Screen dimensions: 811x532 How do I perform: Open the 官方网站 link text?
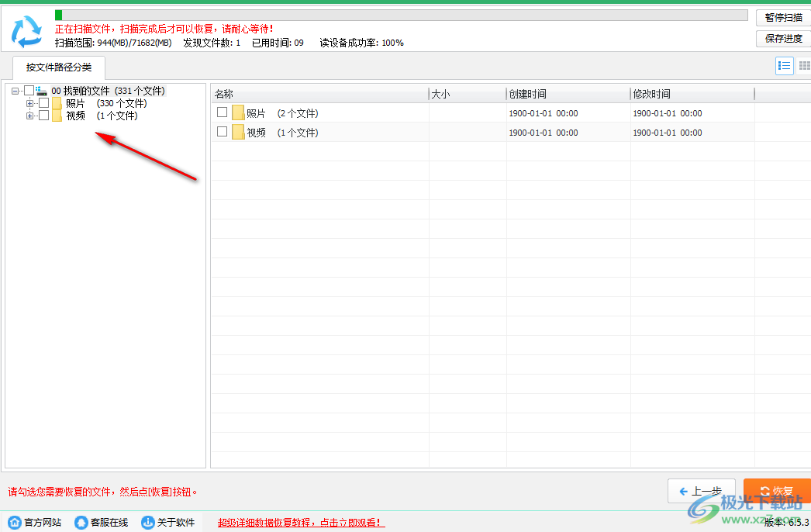(43, 523)
